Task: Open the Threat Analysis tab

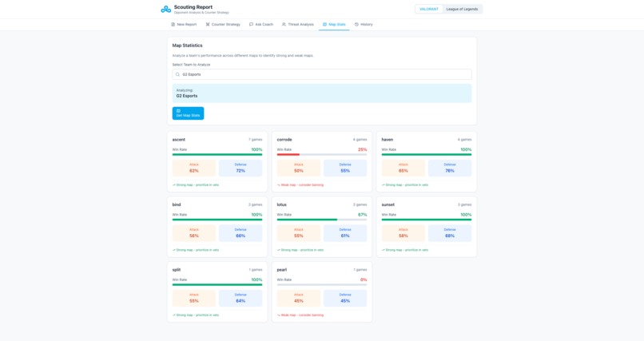Action: pyautogui.click(x=298, y=24)
